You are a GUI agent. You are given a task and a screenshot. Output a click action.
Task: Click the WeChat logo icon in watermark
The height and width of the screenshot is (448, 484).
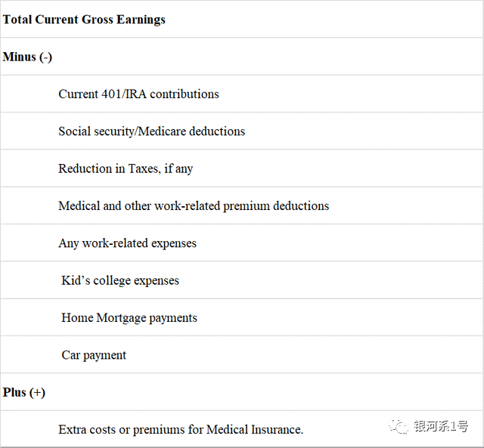[x=399, y=427]
